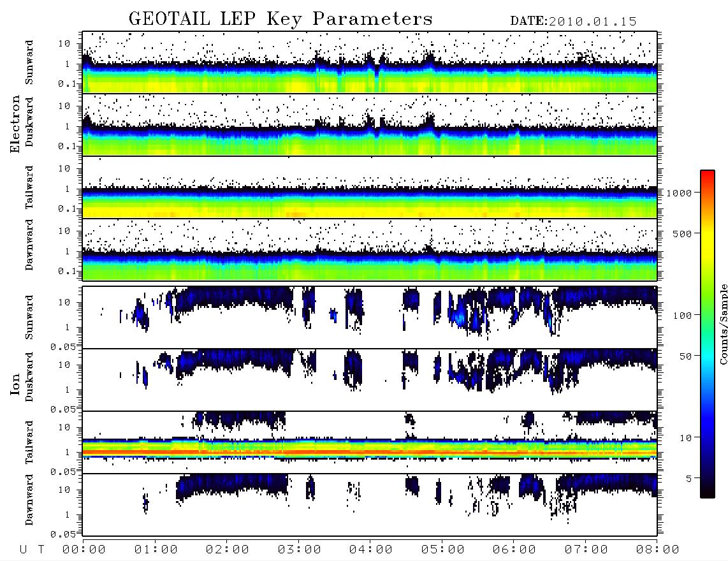Image resolution: width=728 pixels, height=561 pixels.
Task: Click the 0.05 tick of Ion Dawnward
Action: click(x=63, y=534)
